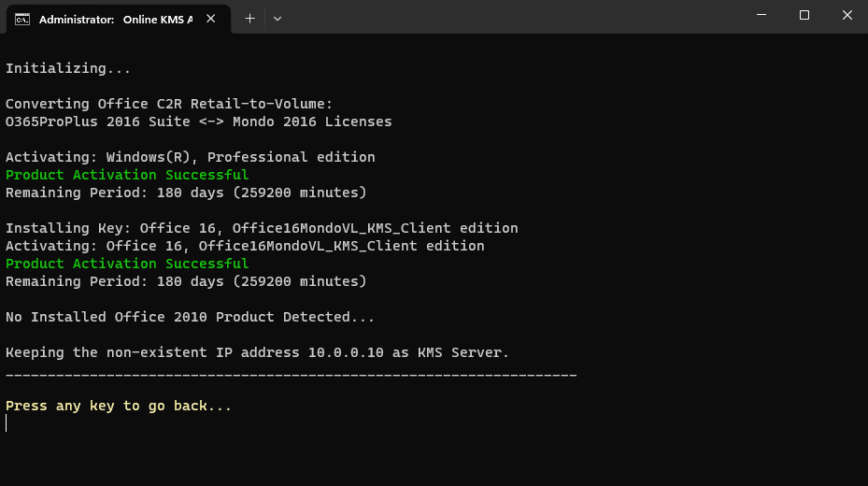
Task: Click 'Installing Key: Office 16' line
Action: [262, 228]
